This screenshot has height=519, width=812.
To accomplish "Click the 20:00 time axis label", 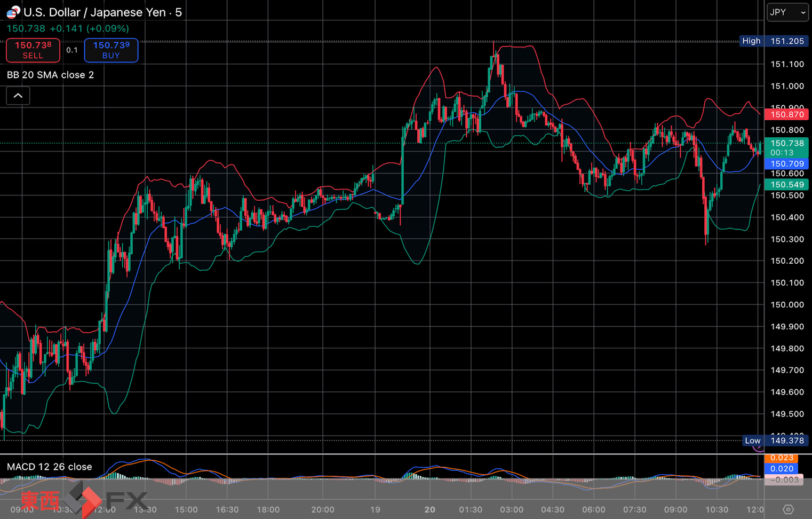I will coord(322,509).
